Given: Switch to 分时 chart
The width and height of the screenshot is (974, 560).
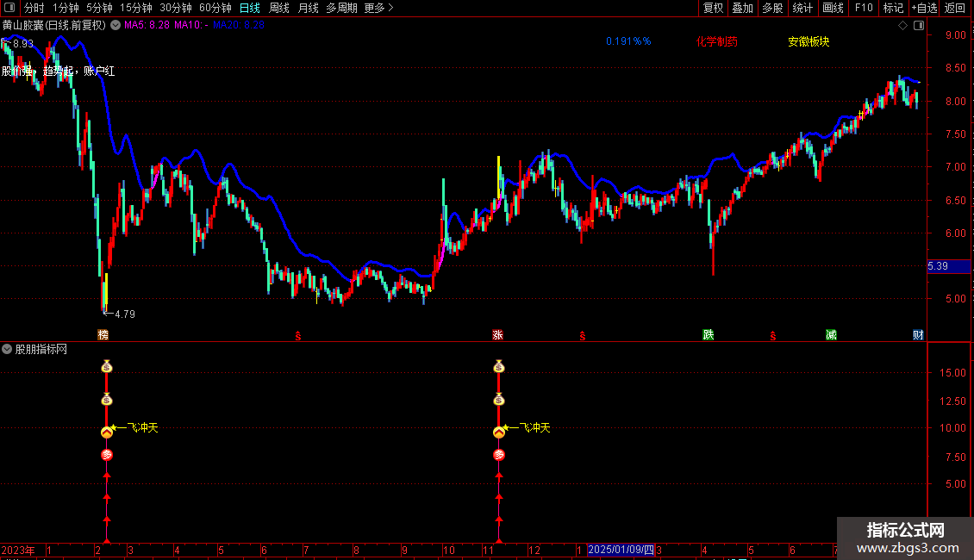Looking at the screenshot, I should point(34,8).
